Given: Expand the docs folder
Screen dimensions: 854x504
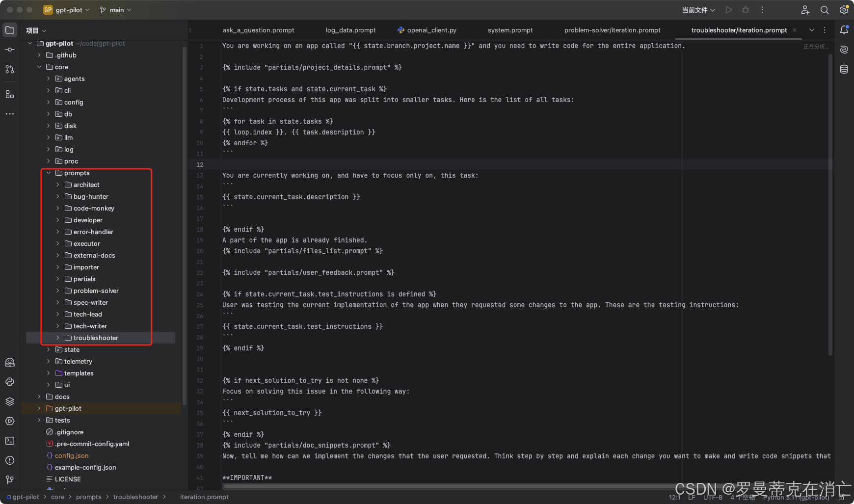Looking at the screenshot, I should coord(39,397).
